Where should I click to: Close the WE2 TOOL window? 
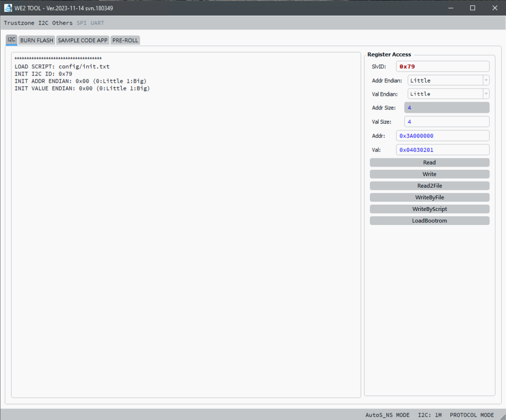pyautogui.click(x=495, y=8)
